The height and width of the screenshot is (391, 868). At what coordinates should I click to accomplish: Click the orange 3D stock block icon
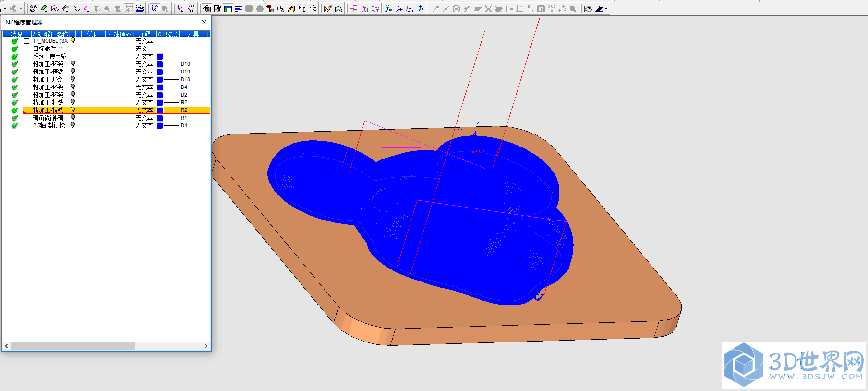click(291, 9)
